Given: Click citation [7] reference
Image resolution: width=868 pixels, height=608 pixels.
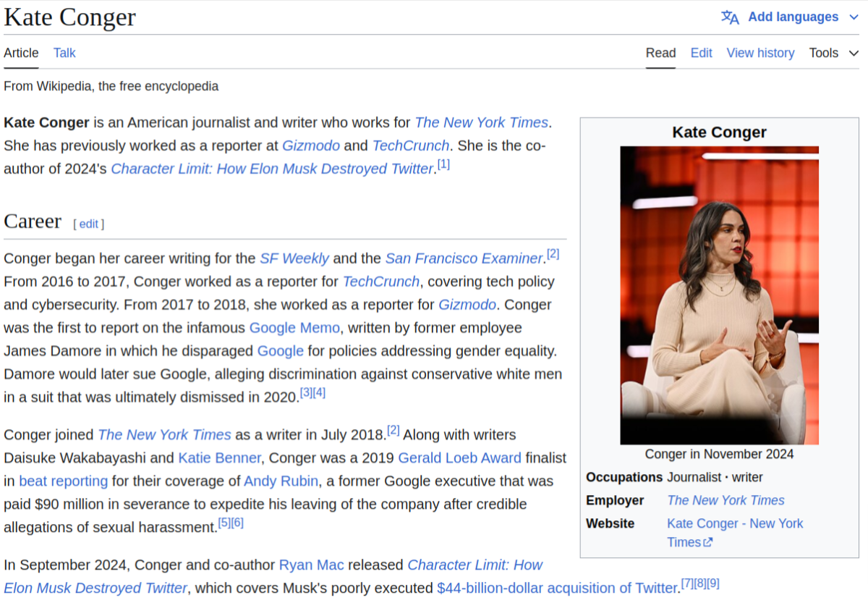Looking at the screenshot, I should [688, 584].
